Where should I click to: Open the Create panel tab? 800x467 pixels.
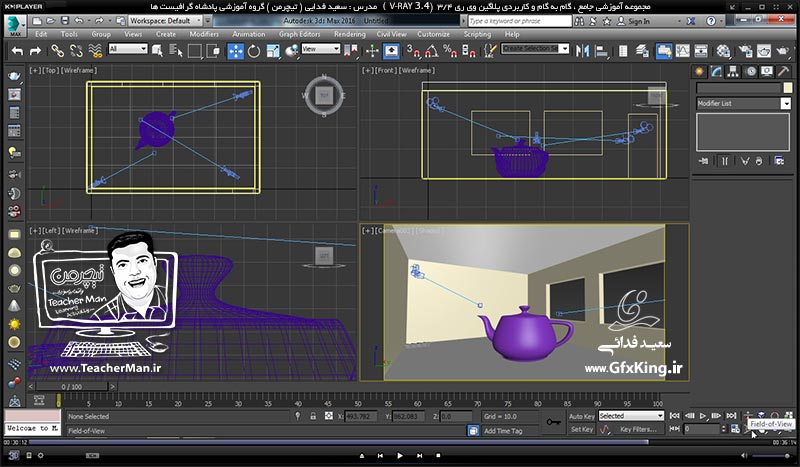tap(699, 71)
